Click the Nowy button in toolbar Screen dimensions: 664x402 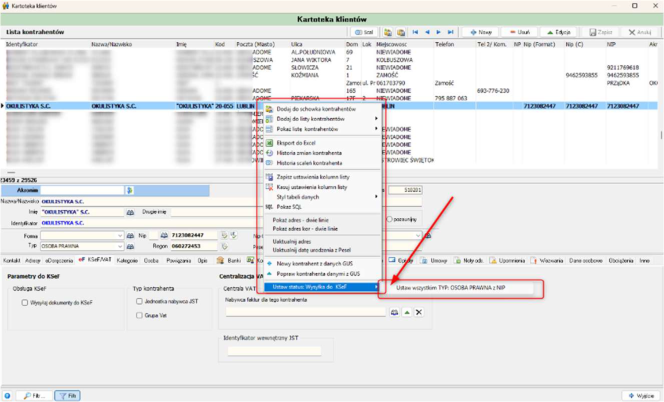click(x=481, y=32)
